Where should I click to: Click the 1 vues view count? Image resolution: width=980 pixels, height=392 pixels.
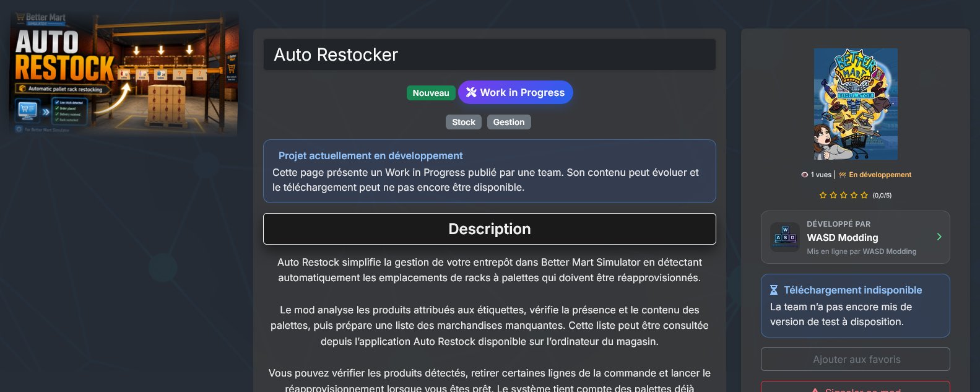pos(821,175)
